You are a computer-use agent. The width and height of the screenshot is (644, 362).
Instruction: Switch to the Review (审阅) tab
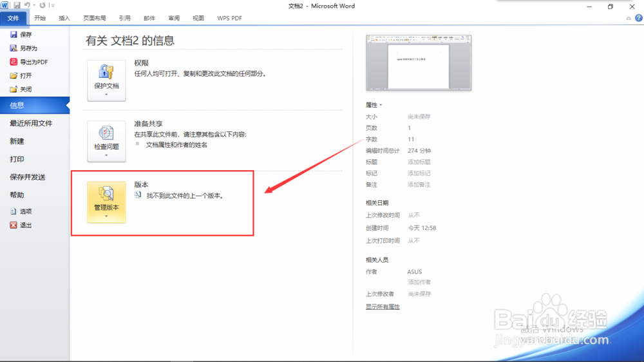pyautogui.click(x=174, y=18)
